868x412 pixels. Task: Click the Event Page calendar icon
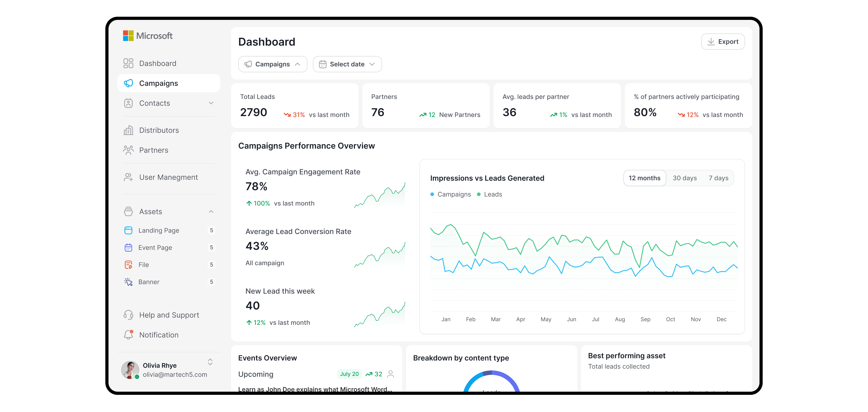(x=128, y=248)
